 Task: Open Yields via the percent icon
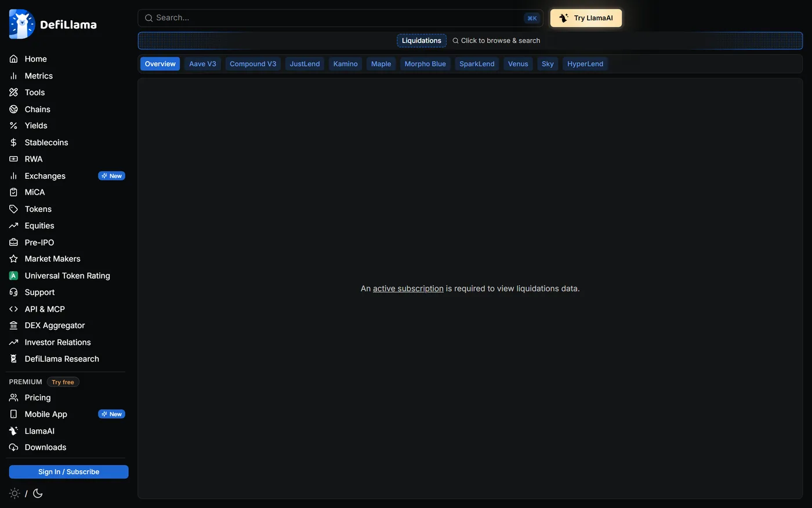13,125
